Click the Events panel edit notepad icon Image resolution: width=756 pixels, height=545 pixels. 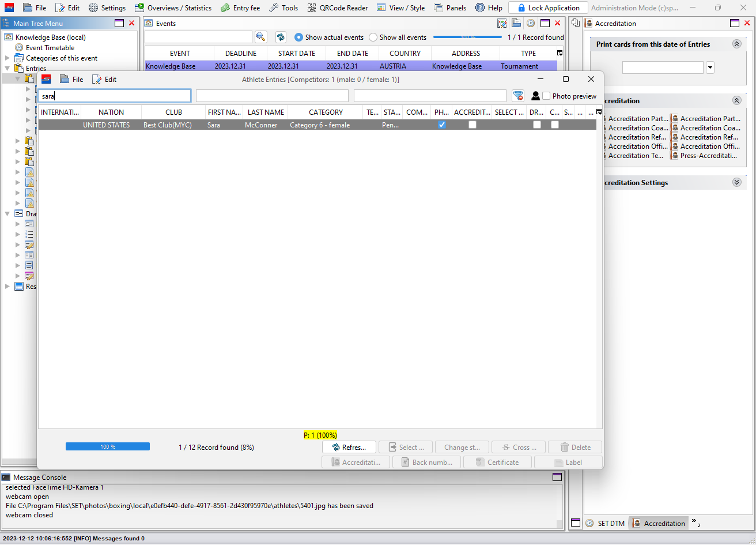[502, 24]
